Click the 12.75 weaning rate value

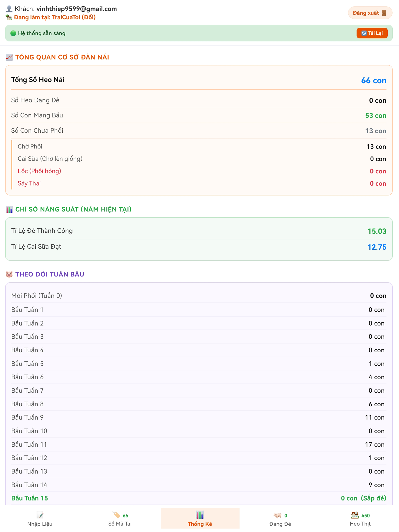[x=377, y=247]
